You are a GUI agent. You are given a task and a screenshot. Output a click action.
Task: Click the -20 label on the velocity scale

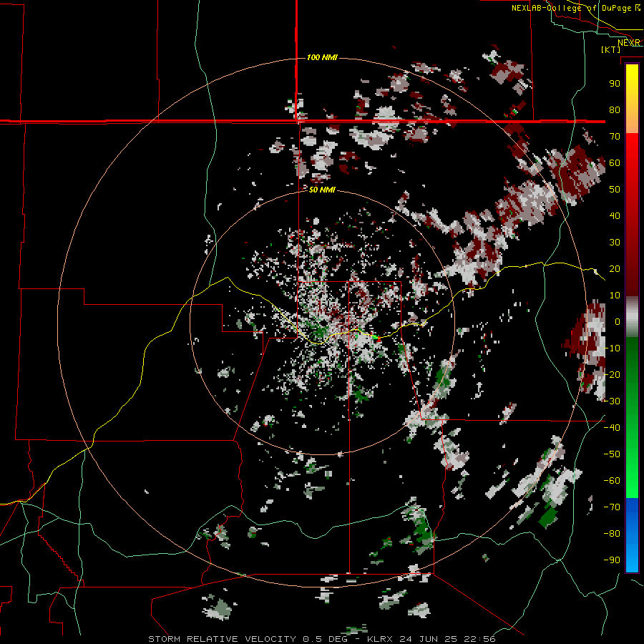(x=612, y=374)
